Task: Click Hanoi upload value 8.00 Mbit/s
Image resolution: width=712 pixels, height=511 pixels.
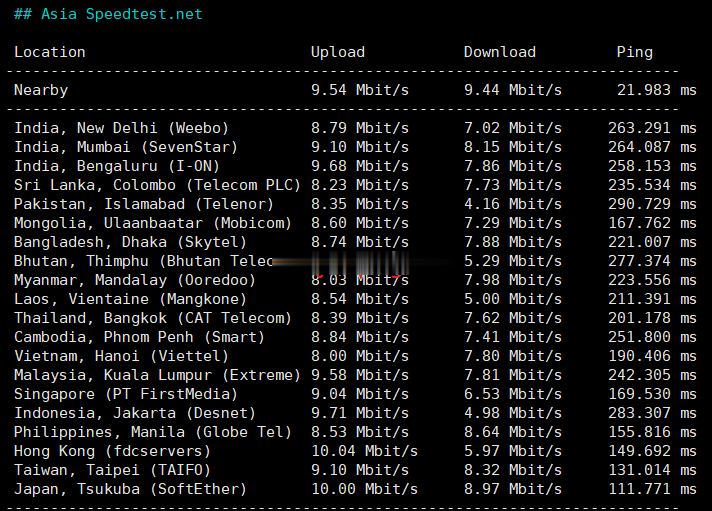Action: [360, 357]
